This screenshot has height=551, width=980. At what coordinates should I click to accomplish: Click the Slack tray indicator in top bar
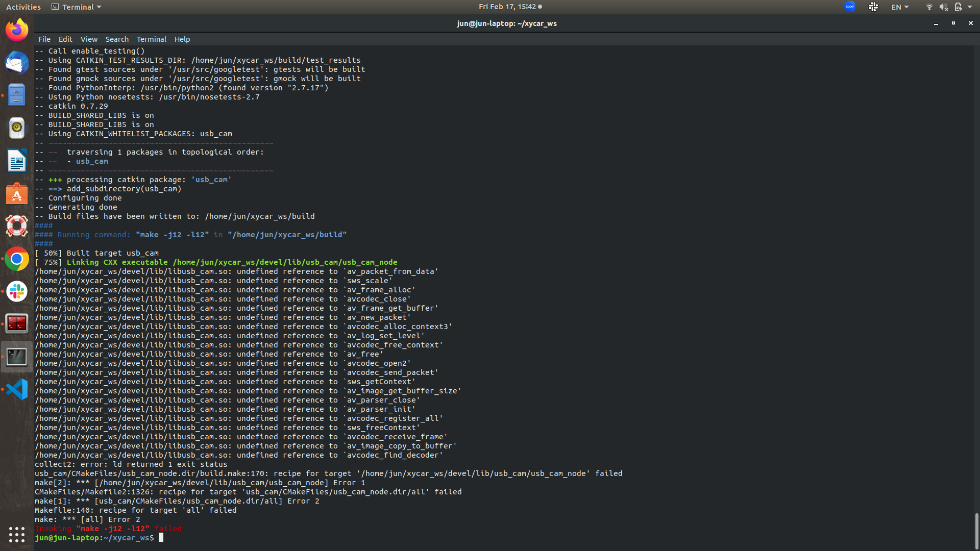(873, 7)
